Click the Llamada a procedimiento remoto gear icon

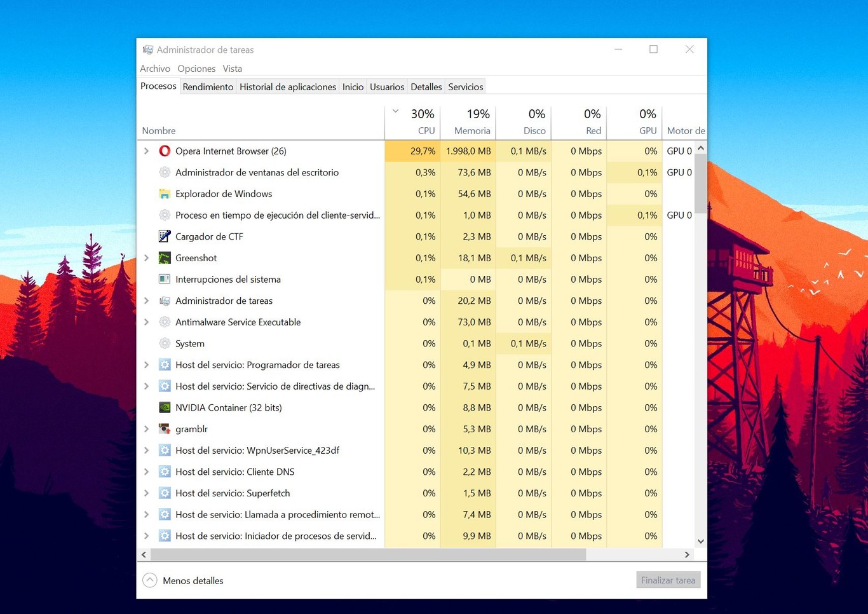pos(165,514)
